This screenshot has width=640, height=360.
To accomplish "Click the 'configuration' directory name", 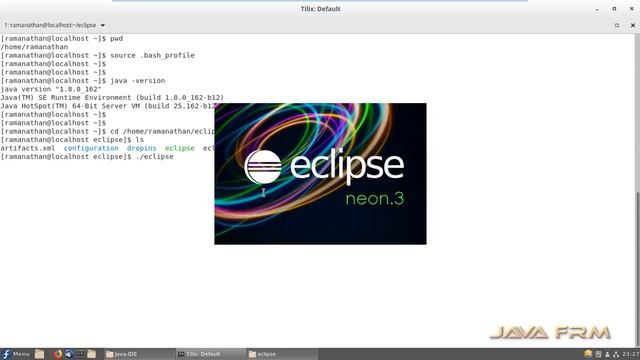I will [x=91, y=148].
